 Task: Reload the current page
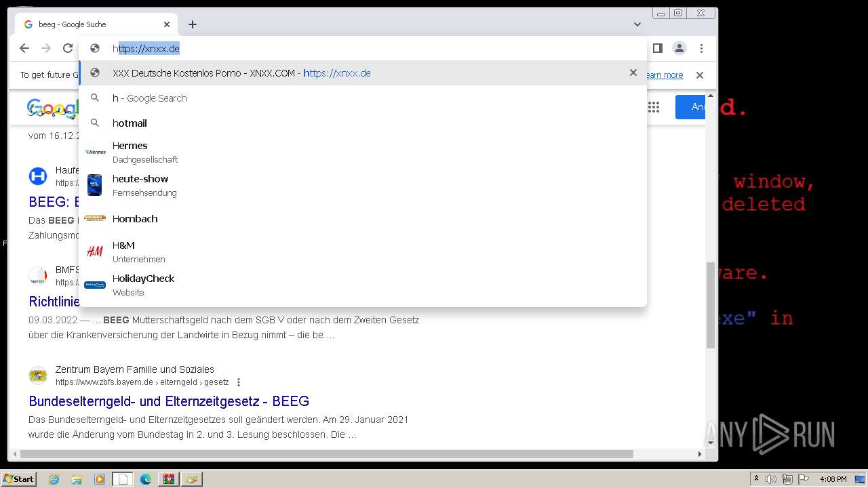click(68, 48)
